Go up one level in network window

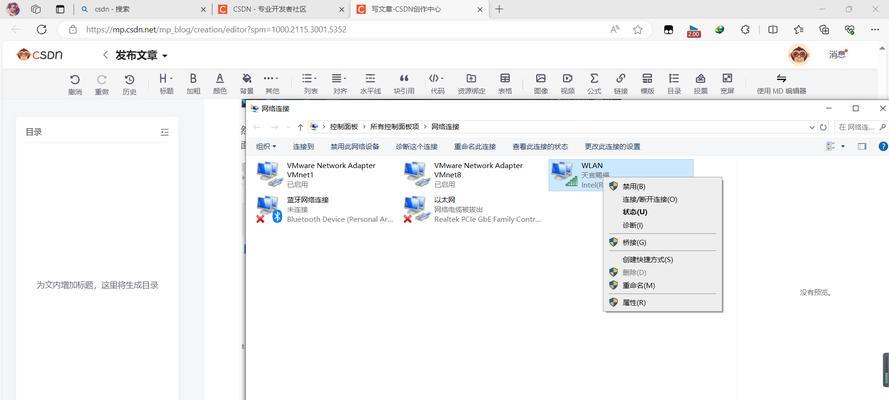pyautogui.click(x=300, y=127)
